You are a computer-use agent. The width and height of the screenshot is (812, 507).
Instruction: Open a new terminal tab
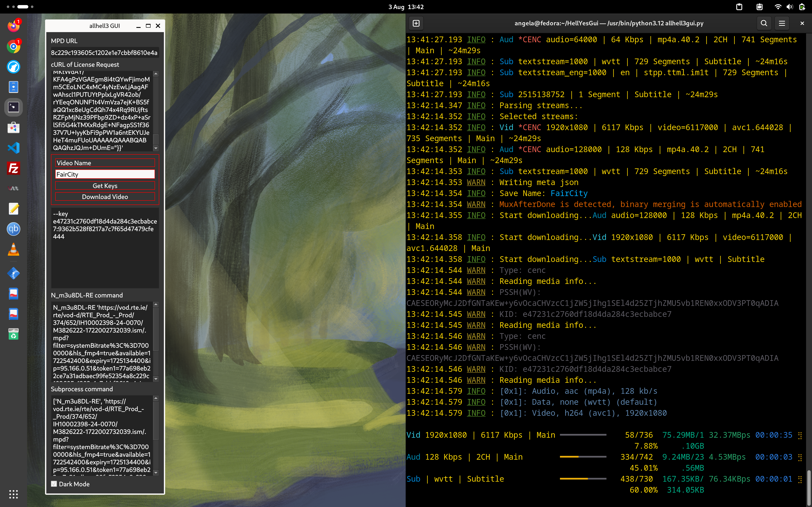pos(416,23)
